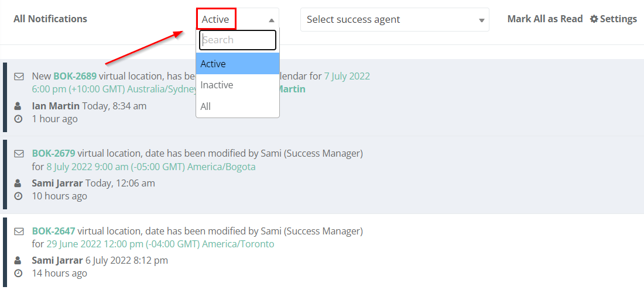The image size is (644, 290).
Task: Open the Select success agent dropdown
Action: [x=395, y=20]
